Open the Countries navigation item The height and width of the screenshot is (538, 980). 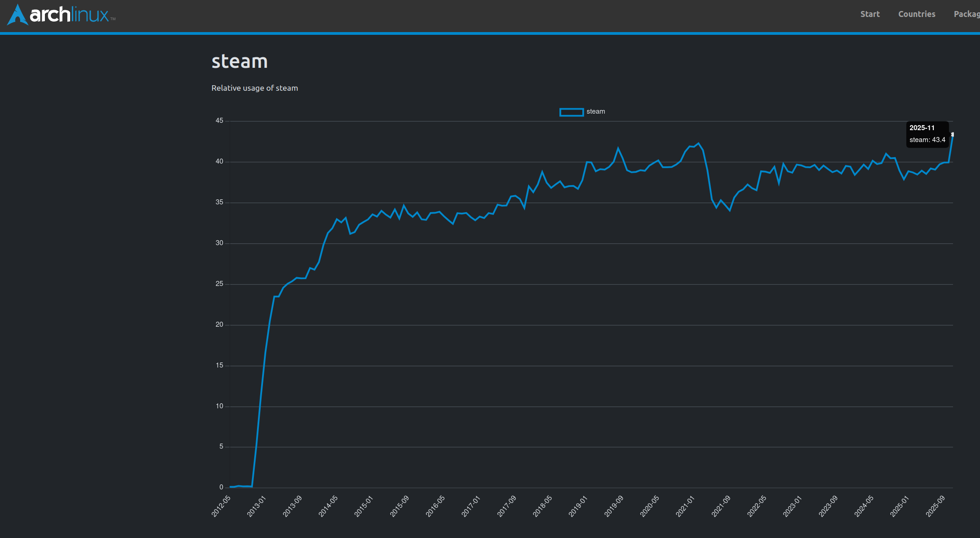916,14
